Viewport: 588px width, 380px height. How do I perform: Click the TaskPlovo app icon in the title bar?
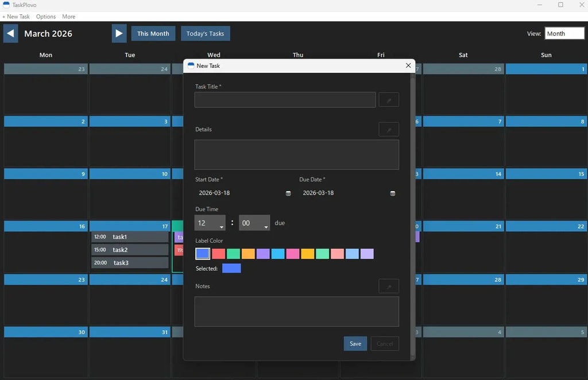pyautogui.click(x=6, y=5)
